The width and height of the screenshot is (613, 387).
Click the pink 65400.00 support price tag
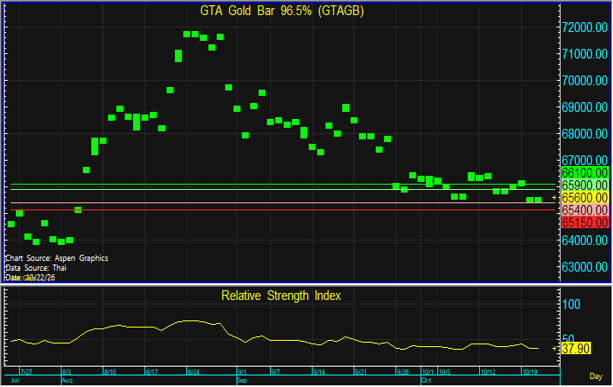(x=585, y=210)
